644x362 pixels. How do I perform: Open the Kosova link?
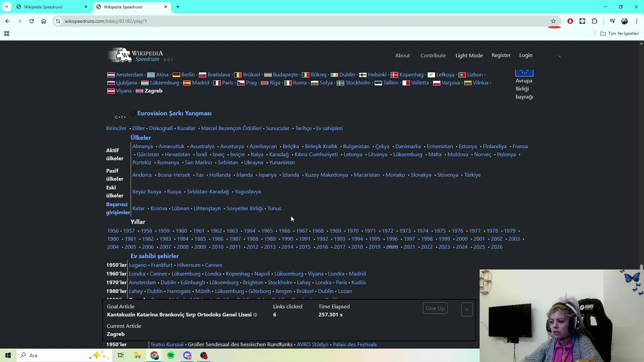click(159, 209)
